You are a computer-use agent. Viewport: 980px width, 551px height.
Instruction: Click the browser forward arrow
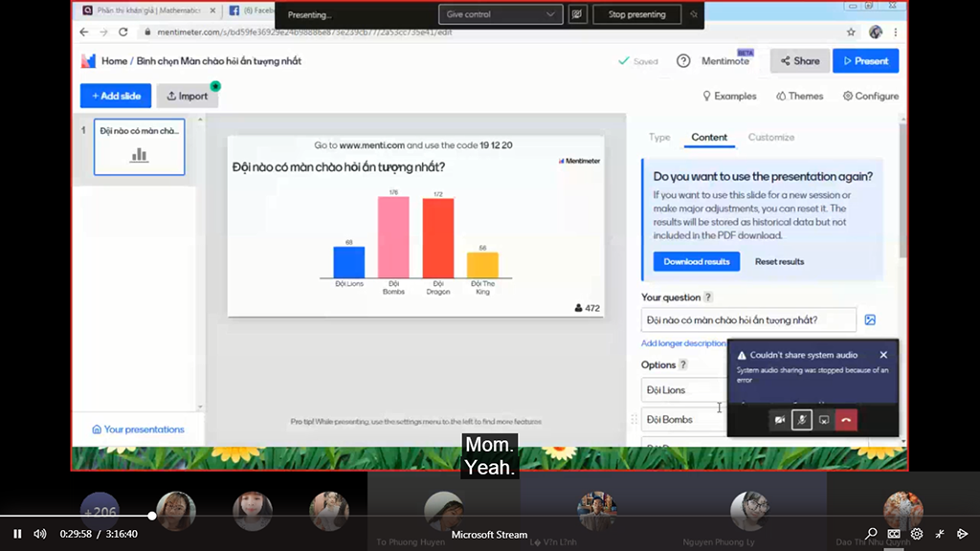pos(103,32)
